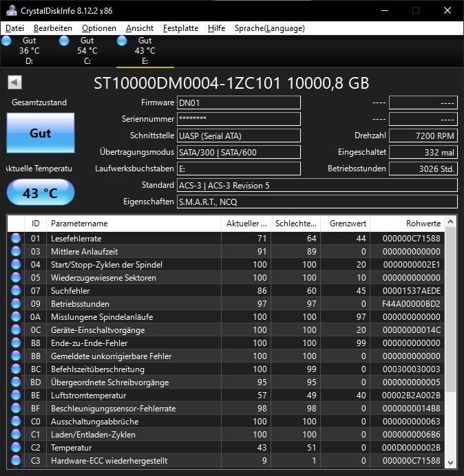Select disk E: tab at 43 °C
The image size is (464, 476).
[x=145, y=51]
